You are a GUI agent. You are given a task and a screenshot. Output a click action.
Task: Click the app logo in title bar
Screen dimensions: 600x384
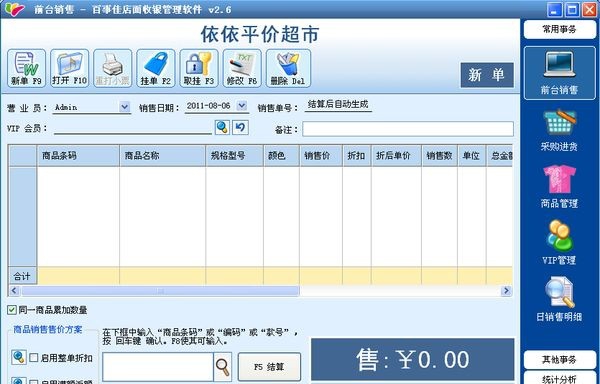coord(15,9)
